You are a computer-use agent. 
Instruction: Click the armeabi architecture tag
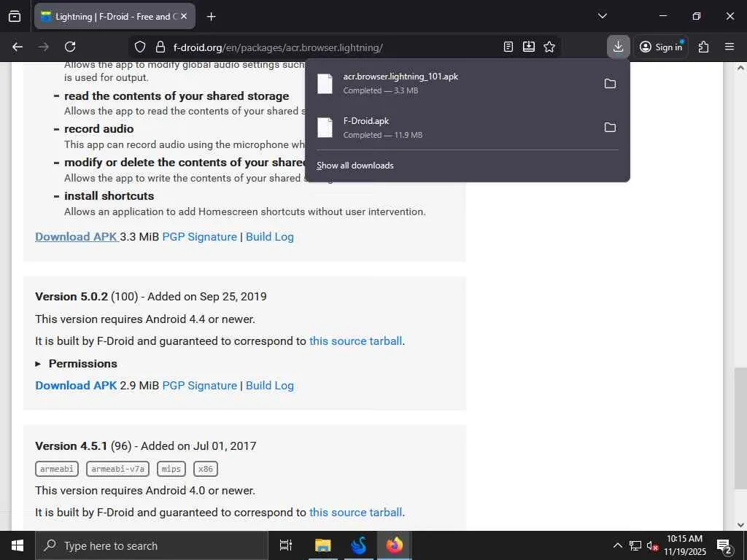[x=57, y=469]
